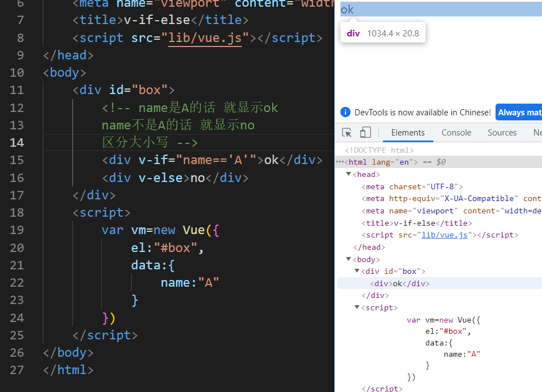The height and width of the screenshot is (392, 542).
Task: Select the meta charset="UTF-8" row
Action: (412, 186)
